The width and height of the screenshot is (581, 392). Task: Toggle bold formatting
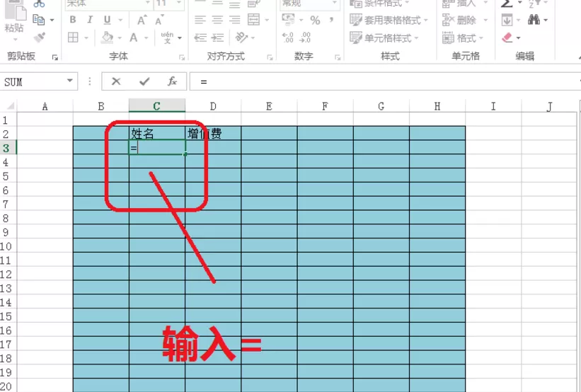(x=73, y=20)
